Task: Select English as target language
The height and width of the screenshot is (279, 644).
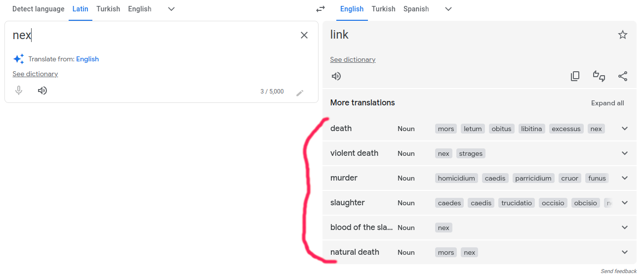Action: 352,9
